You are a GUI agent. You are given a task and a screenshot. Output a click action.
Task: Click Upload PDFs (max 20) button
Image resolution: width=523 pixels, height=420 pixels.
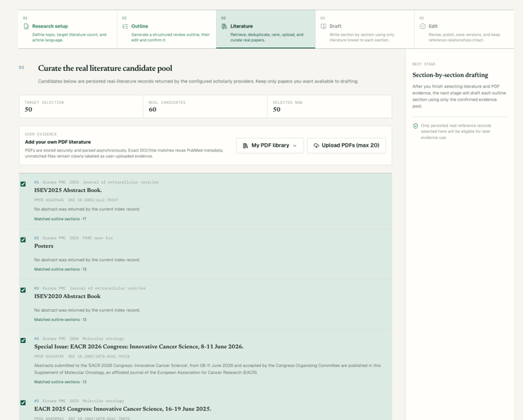click(x=346, y=145)
